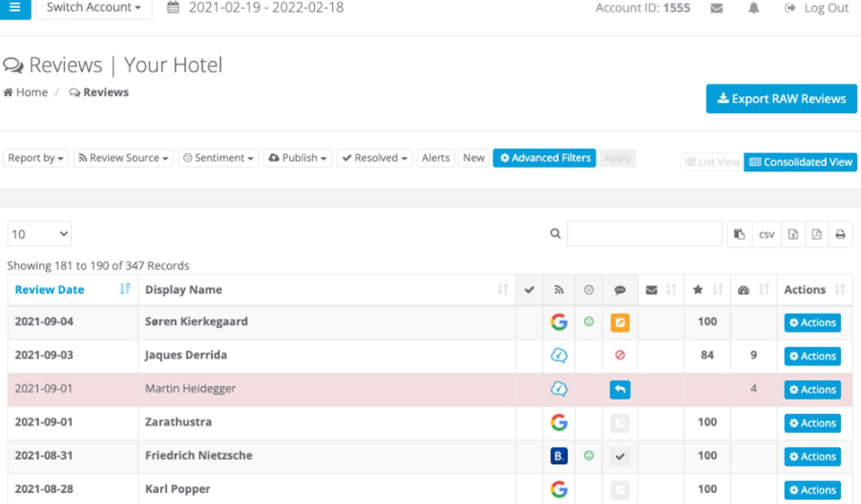Click red blocked icon for Jaques Derrida
Image resolution: width=861 pixels, height=504 pixels.
coord(620,355)
